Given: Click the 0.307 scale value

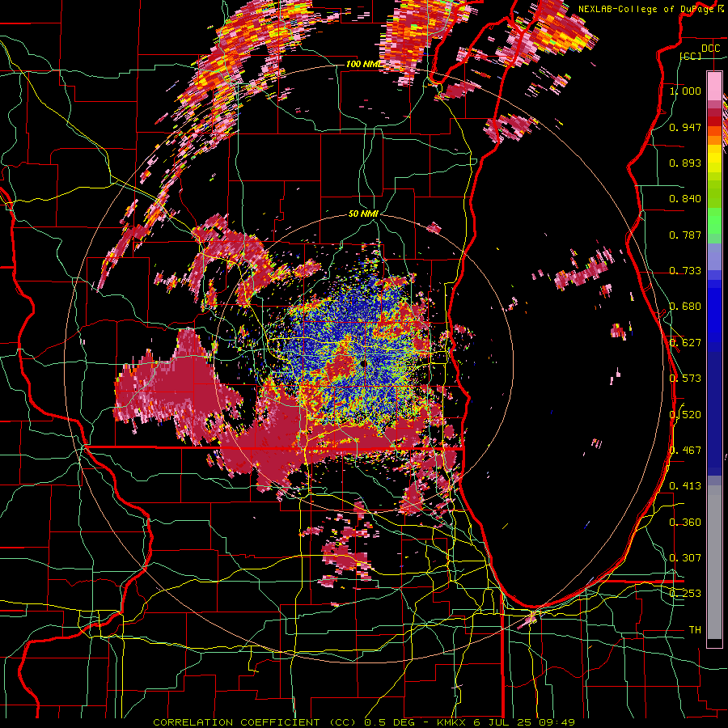Looking at the screenshot, I should (x=685, y=558).
